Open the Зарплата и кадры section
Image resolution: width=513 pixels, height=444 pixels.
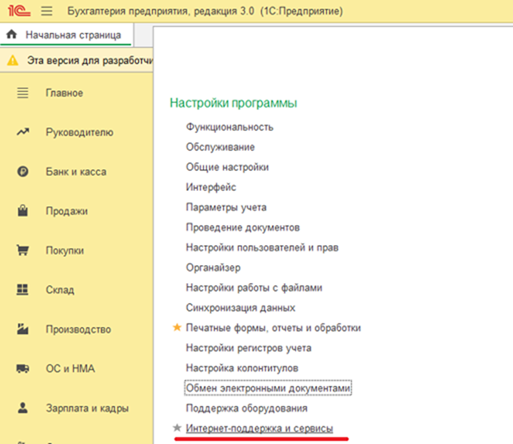coord(87,408)
